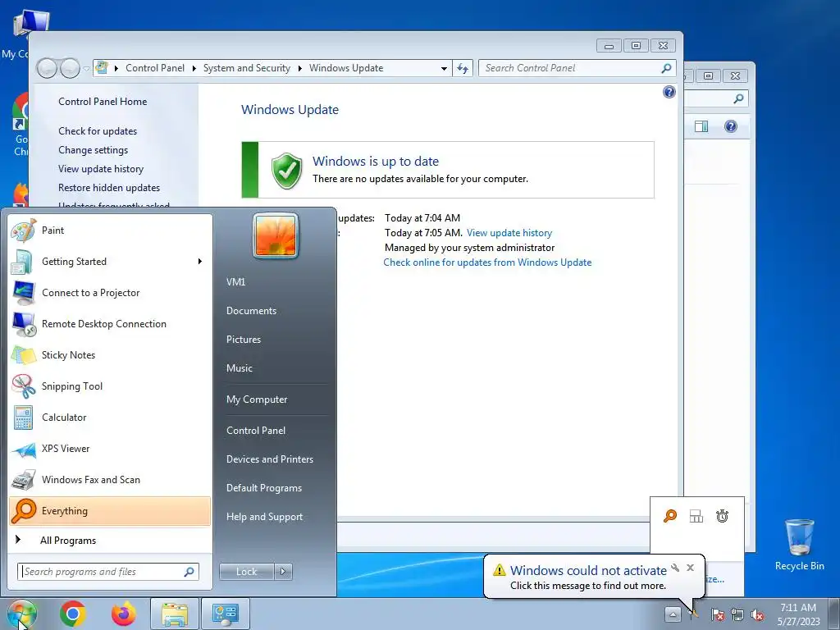
Task: Click the Back navigation button
Action: (x=47, y=68)
